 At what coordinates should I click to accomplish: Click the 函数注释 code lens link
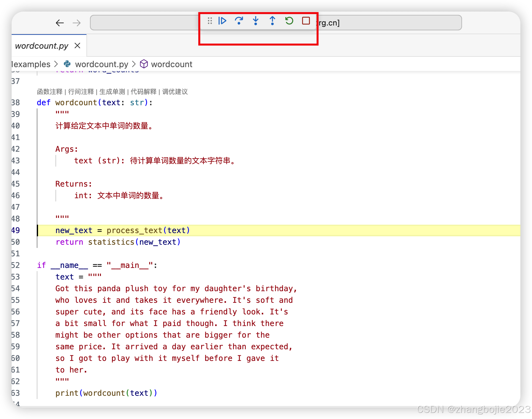[x=50, y=92]
